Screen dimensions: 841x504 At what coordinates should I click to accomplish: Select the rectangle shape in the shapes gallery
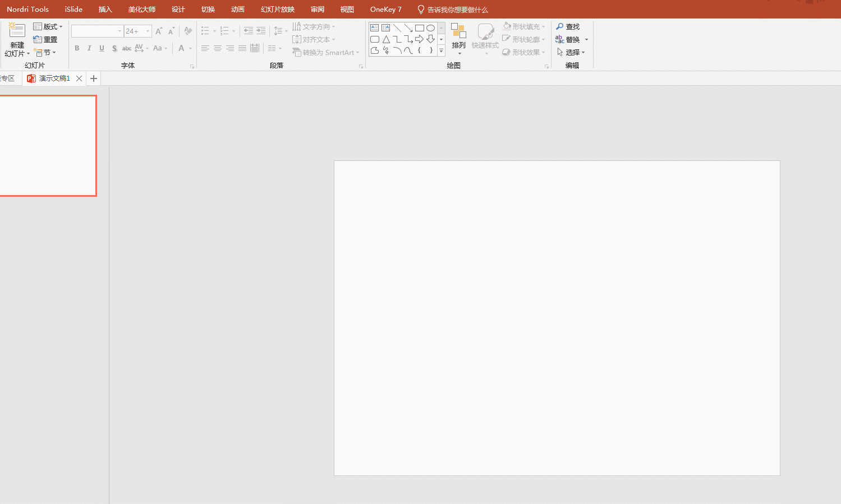[x=419, y=28]
